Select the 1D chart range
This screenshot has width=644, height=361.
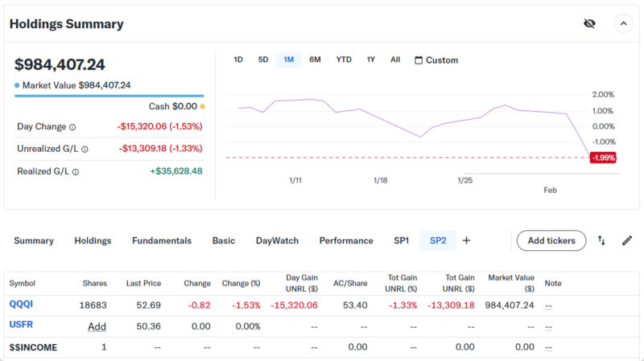[238, 59]
